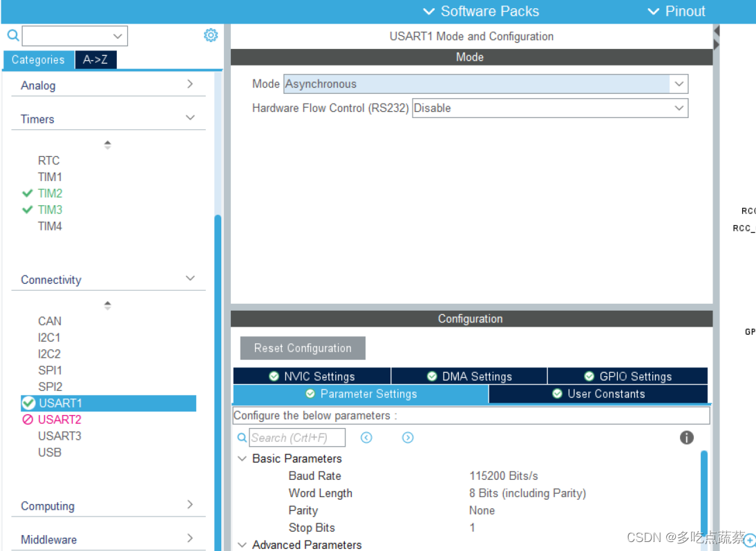
Task: Open the DMA Settings tab
Action: [x=469, y=376]
